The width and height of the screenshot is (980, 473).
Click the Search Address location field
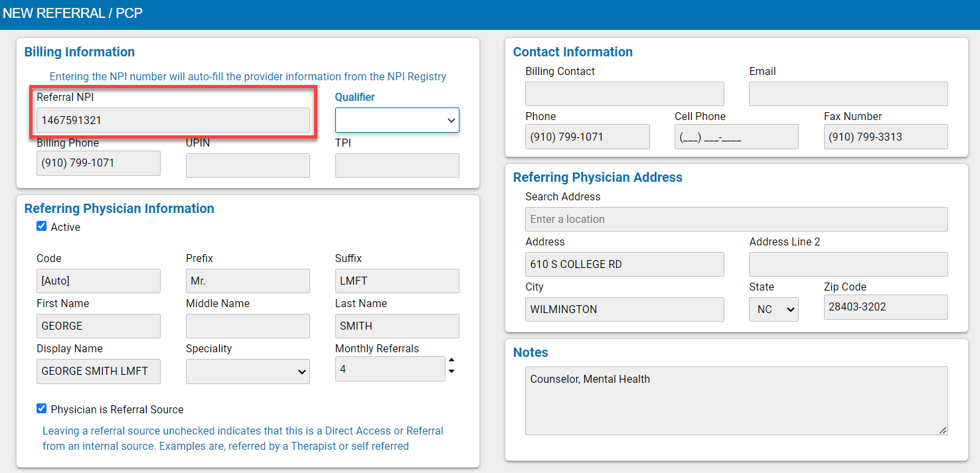tap(736, 219)
